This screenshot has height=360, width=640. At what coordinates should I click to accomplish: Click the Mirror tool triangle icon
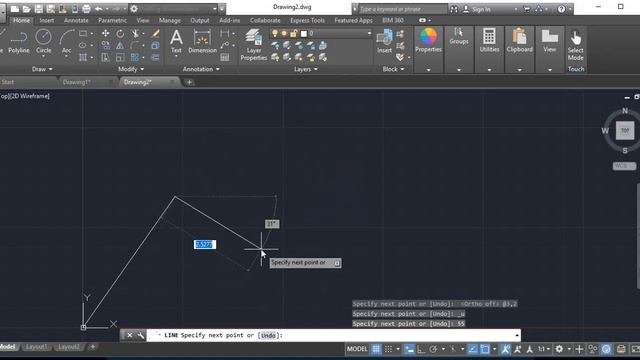(120, 45)
